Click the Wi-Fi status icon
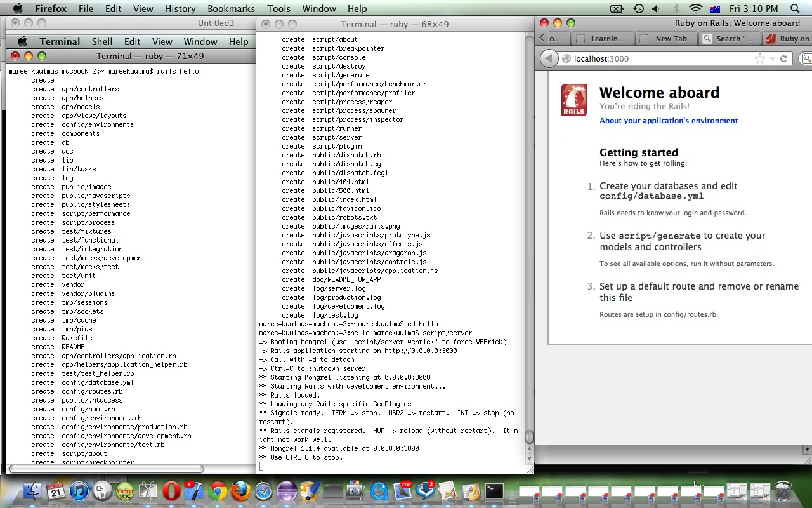 tap(696, 8)
